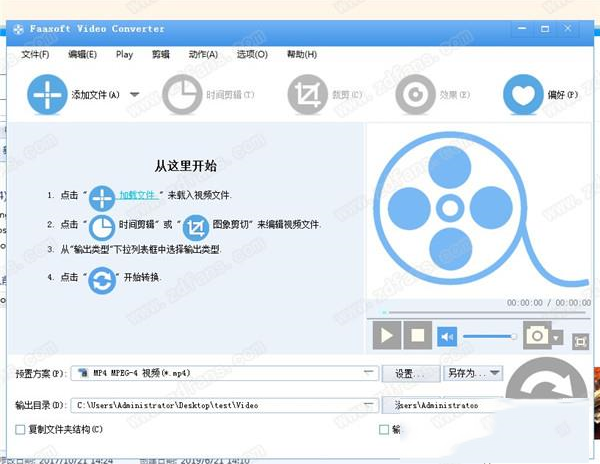Click the convert arrows icon in step 4
The width and height of the screenshot is (600, 464).
point(102,280)
